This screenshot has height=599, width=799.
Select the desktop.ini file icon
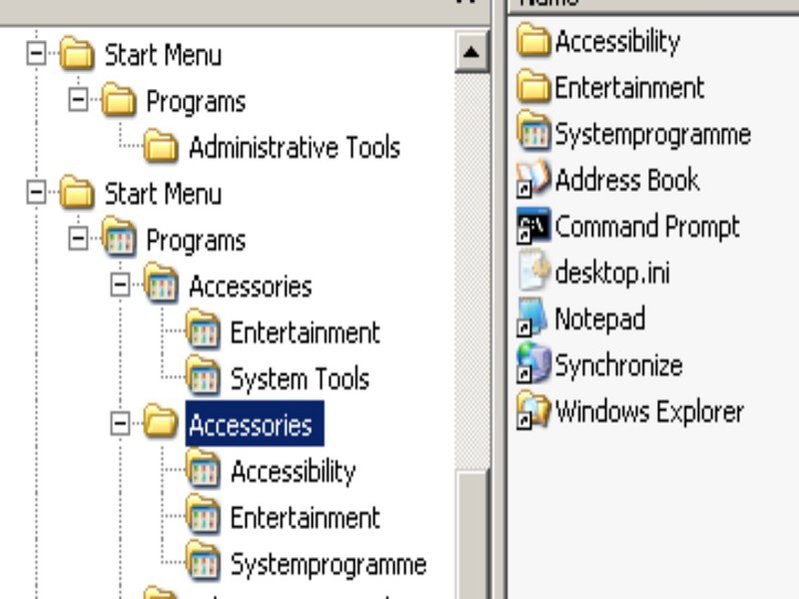coord(534,270)
